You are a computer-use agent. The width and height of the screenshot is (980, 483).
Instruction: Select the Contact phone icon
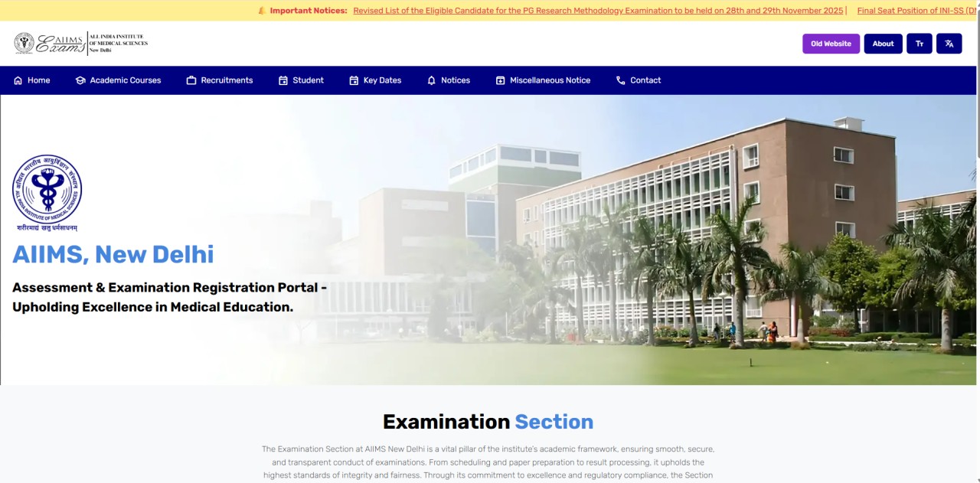pyautogui.click(x=619, y=80)
